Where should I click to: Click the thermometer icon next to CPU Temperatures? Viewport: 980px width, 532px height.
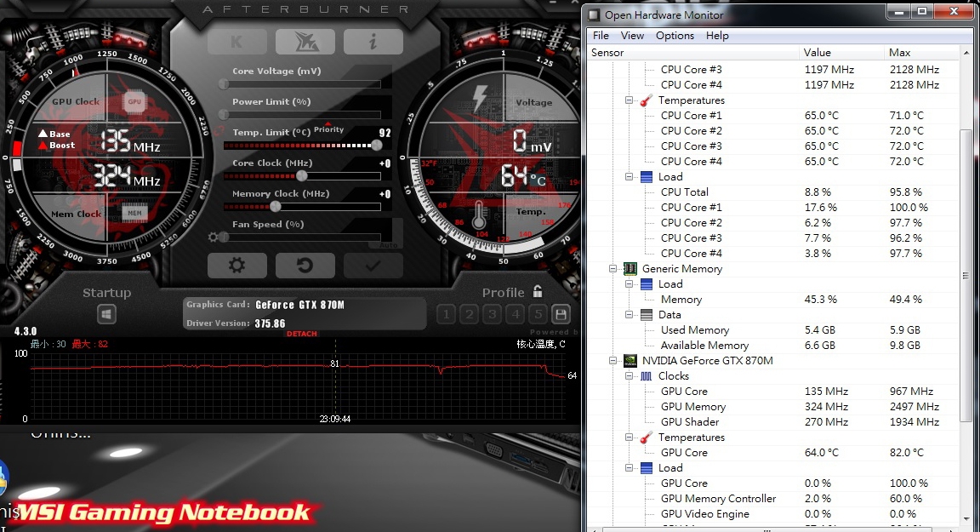coord(647,100)
